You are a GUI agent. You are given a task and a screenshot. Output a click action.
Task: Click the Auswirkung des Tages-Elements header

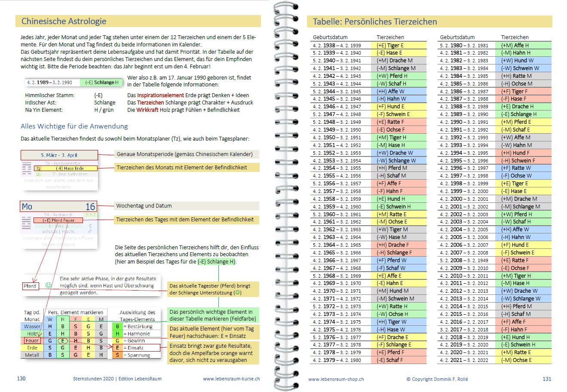point(137,316)
